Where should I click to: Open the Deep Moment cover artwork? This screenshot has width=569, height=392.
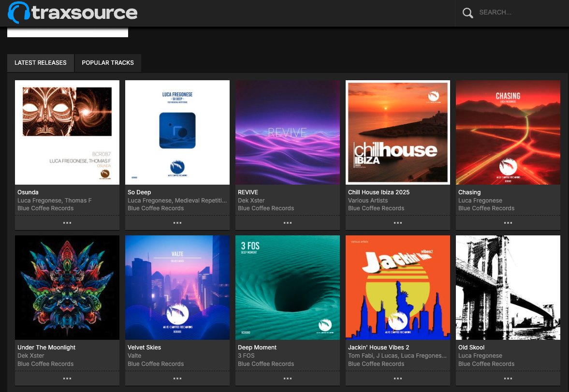pyautogui.click(x=288, y=288)
